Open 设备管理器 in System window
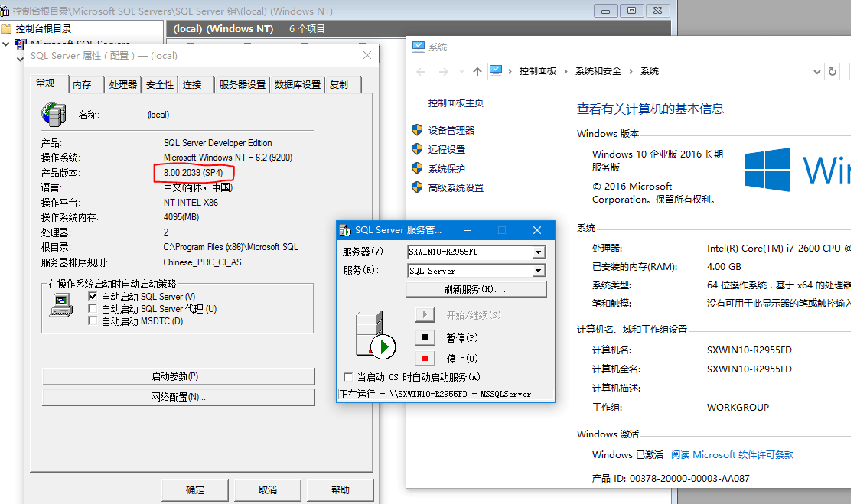The image size is (857, 504). 451,130
